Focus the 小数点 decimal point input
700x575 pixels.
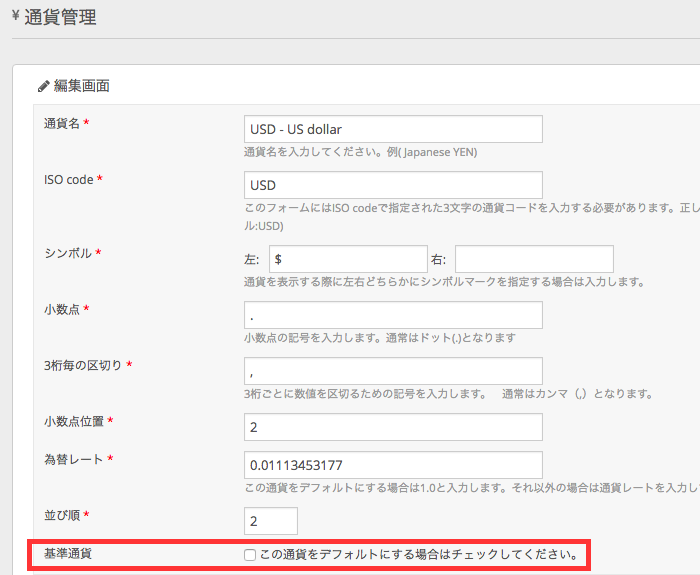393,315
